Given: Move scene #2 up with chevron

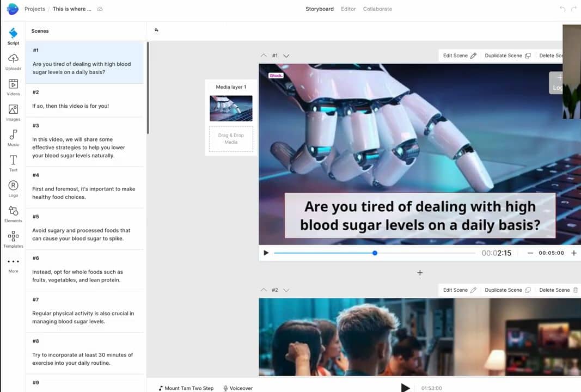Looking at the screenshot, I should tap(264, 290).
